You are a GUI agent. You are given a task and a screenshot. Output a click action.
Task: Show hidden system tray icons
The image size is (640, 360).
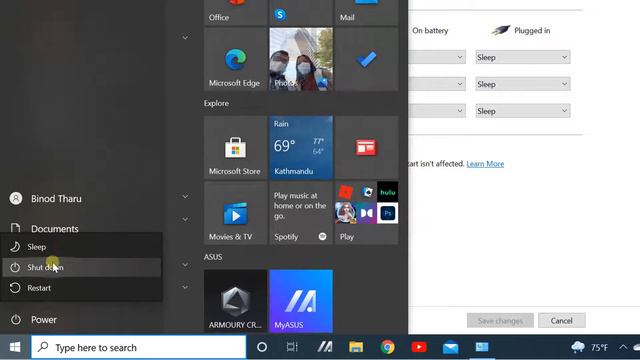(x=623, y=347)
